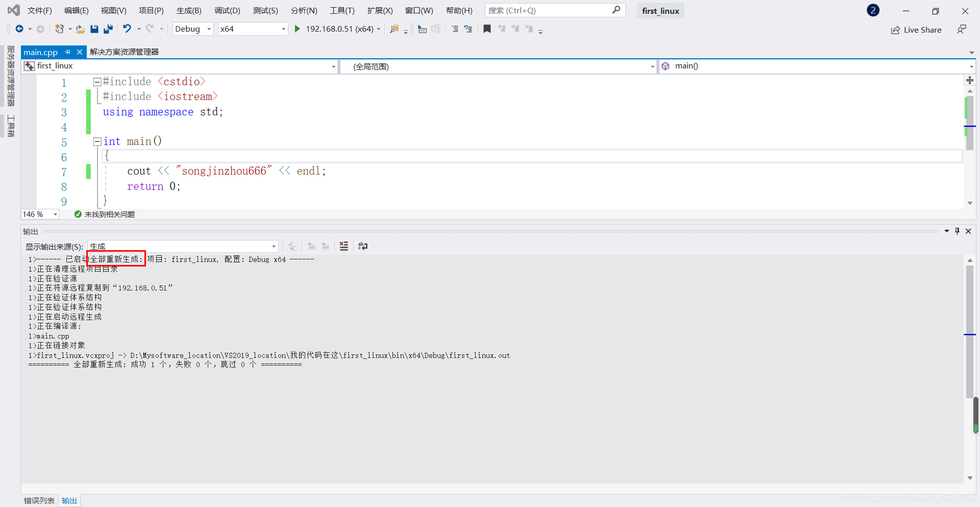Open the x64 platform dropdown

click(x=253, y=29)
